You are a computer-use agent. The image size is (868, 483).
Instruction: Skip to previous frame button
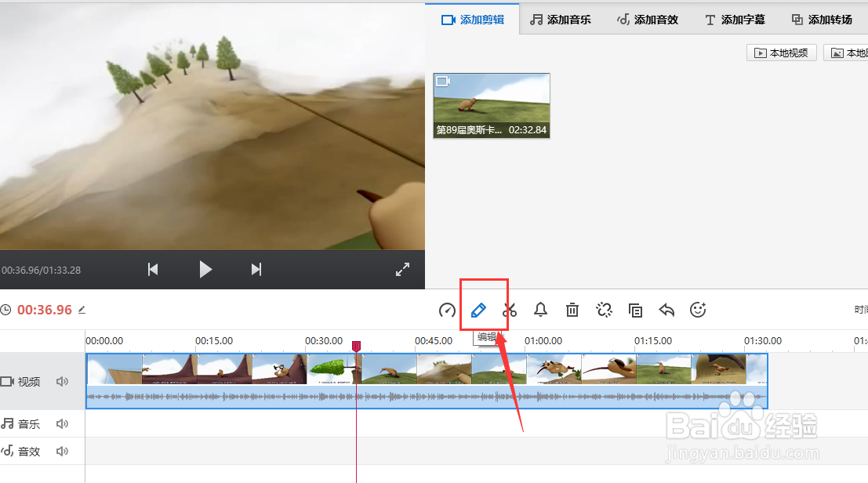(x=154, y=270)
